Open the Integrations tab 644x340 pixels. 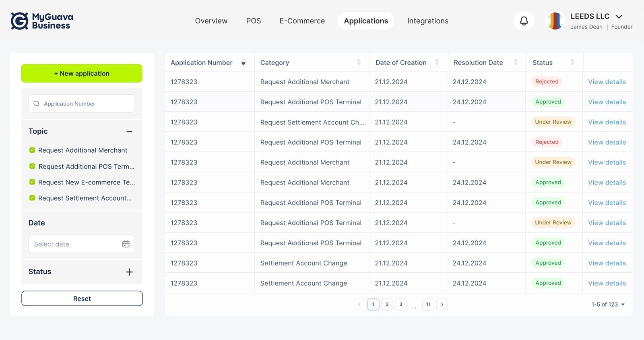pyautogui.click(x=428, y=21)
